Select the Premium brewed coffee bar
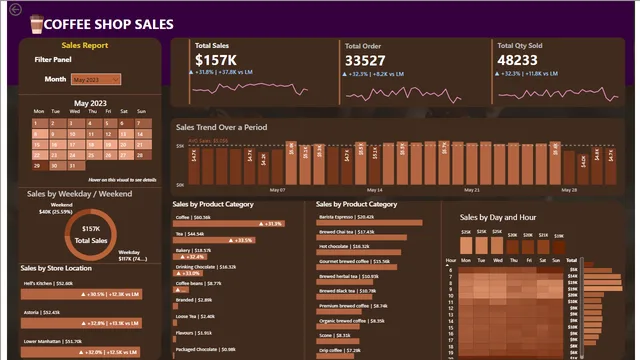Viewport: 640px width, 360px height. coord(339,311)
